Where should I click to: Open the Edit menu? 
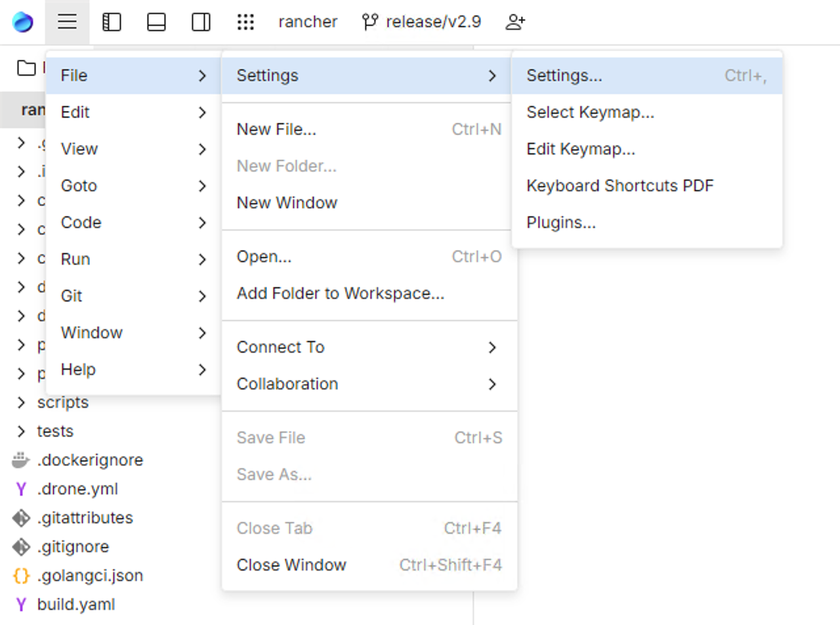(x=75, y=112)
